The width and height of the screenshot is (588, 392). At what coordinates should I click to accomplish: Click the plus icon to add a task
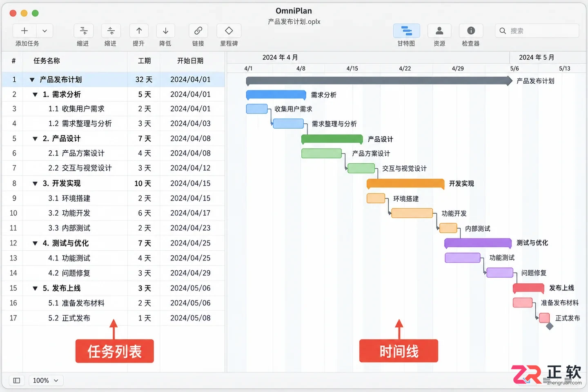24,31
